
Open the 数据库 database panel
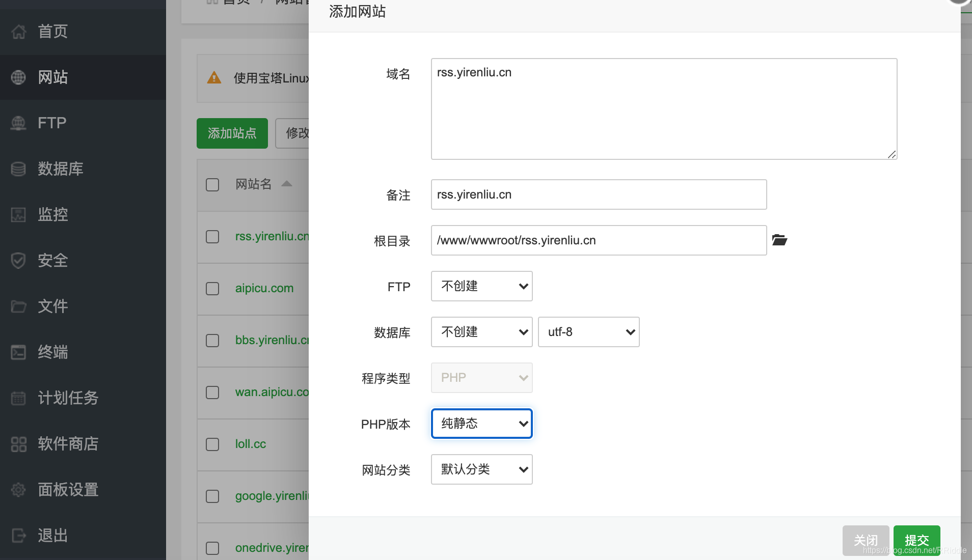click(60, 169)
